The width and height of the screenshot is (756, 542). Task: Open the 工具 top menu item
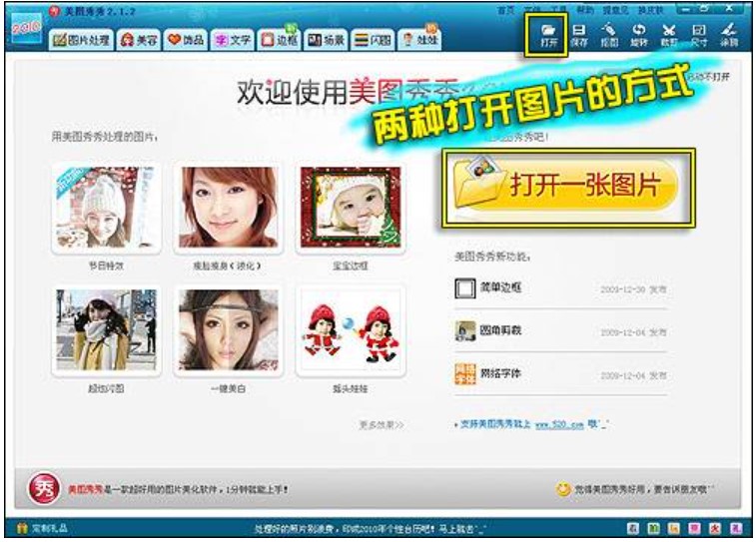tap(559, 10)
